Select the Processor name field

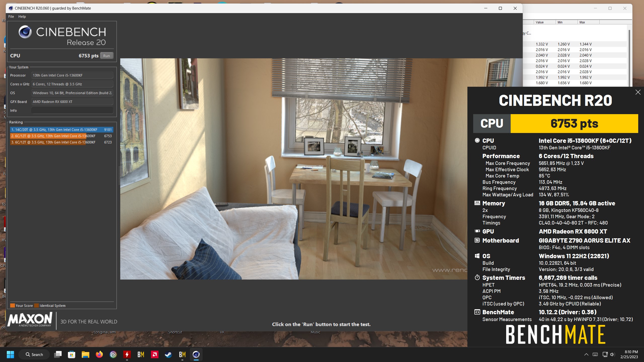72,75
